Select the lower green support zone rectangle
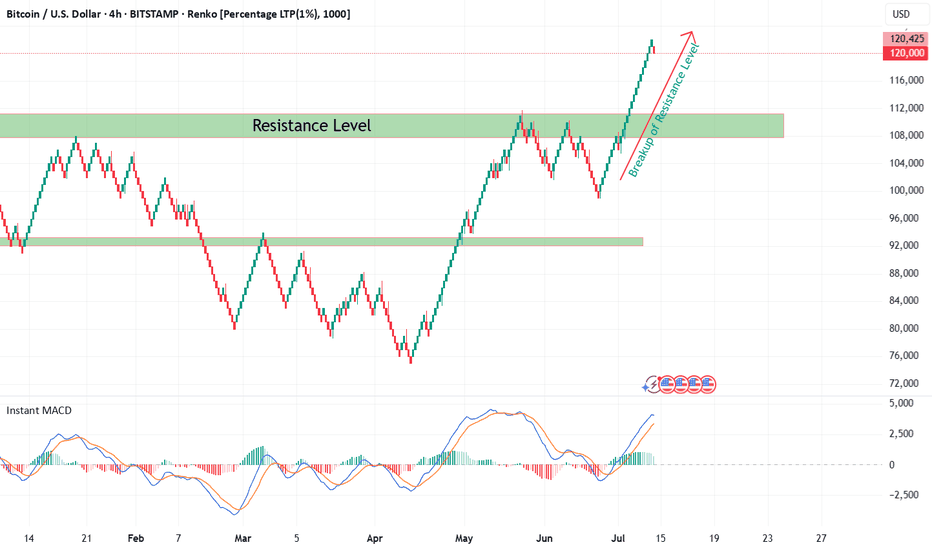Viewport: 932px width, 550px height. click(322, 241)
